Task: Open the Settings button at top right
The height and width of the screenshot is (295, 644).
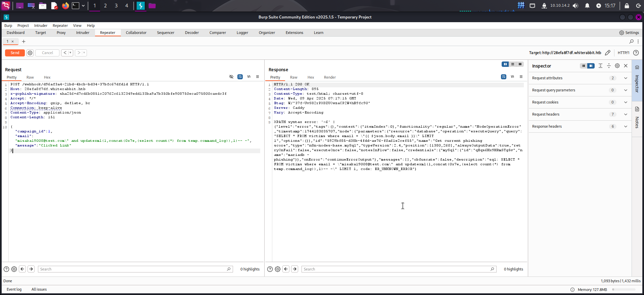Action: [629, 33]
